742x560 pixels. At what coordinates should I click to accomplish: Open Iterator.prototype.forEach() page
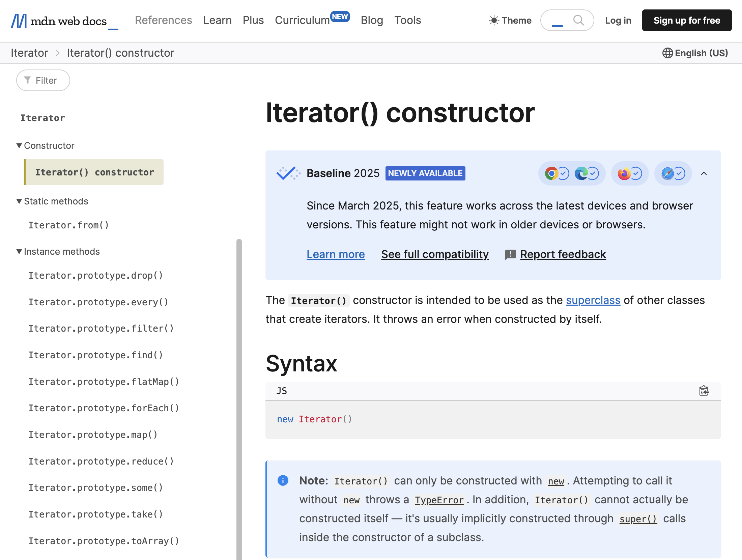click(x=104, y=408)
